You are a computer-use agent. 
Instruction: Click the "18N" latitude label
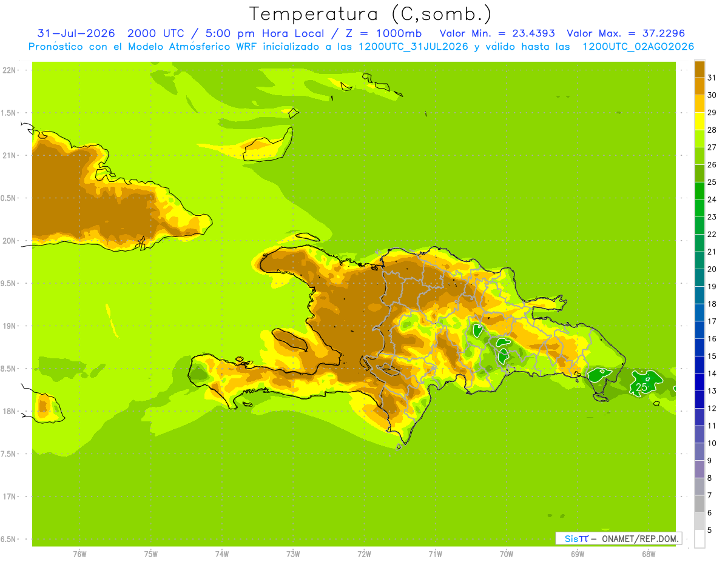(x=10, y=411)
